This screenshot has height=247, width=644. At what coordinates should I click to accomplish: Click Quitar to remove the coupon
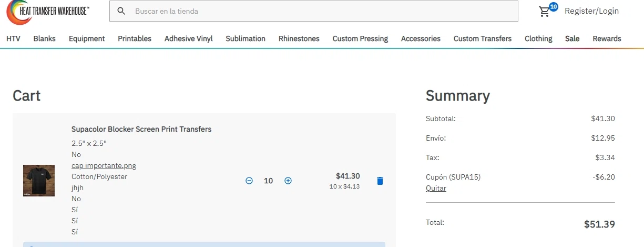(x=436, y=188)
